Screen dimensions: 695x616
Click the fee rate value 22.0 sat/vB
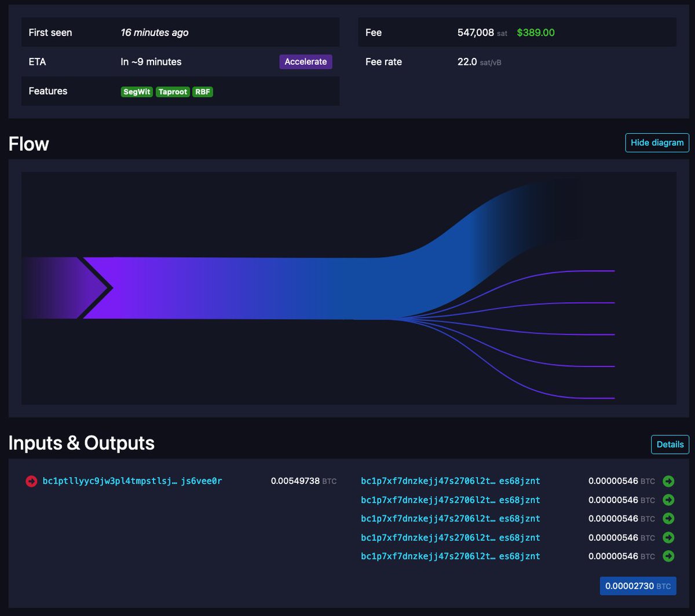click(x=479, y=62)
